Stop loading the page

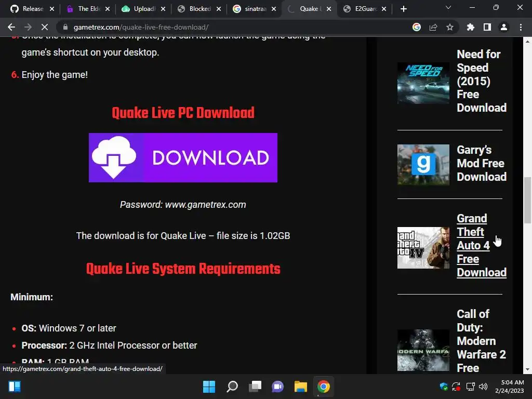click(45, 27)
